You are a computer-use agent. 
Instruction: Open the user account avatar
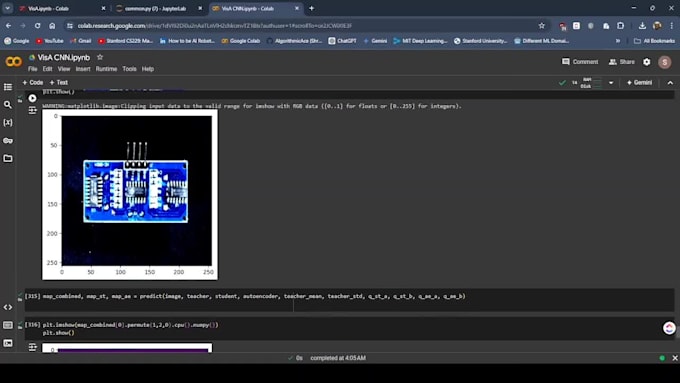(x=664, y=62)
